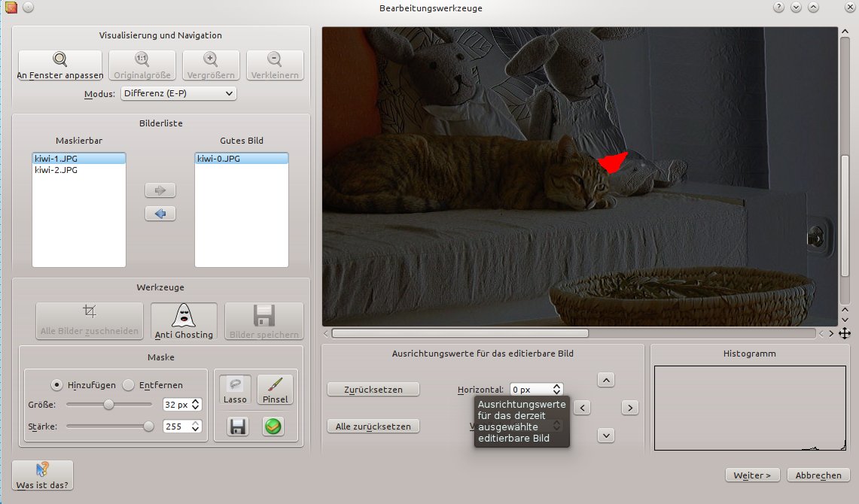The height and width of the screenshot is (504, 859).
Task: Click the application icon in the title bar
Action: [11, 8]
